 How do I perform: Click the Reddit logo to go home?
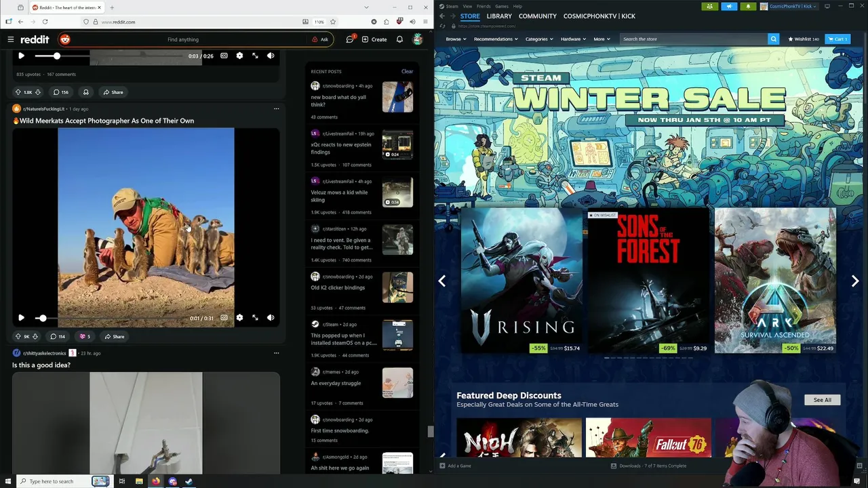[x=33, y=39]
